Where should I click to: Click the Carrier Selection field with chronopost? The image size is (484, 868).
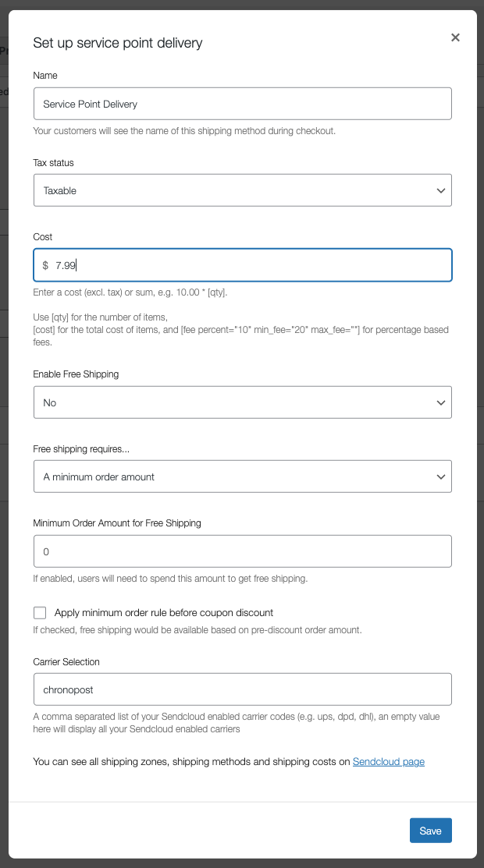(242, 689)
